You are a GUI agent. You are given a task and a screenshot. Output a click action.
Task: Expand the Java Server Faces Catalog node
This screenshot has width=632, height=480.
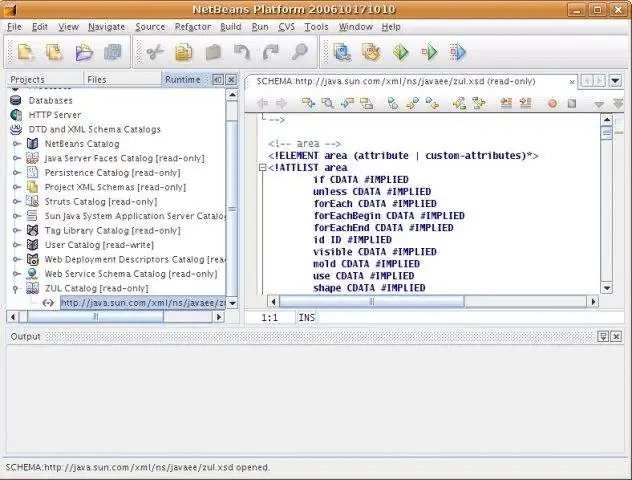click(x=16, y=158)
